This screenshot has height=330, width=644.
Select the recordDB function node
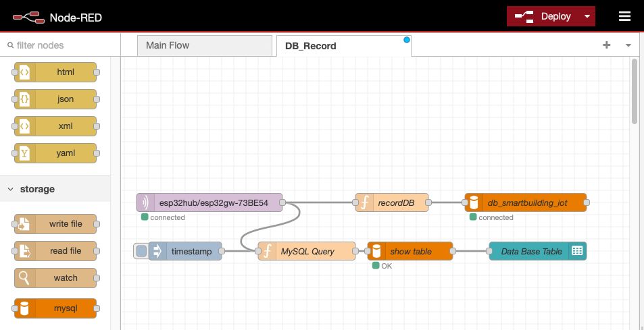[392, 202]
